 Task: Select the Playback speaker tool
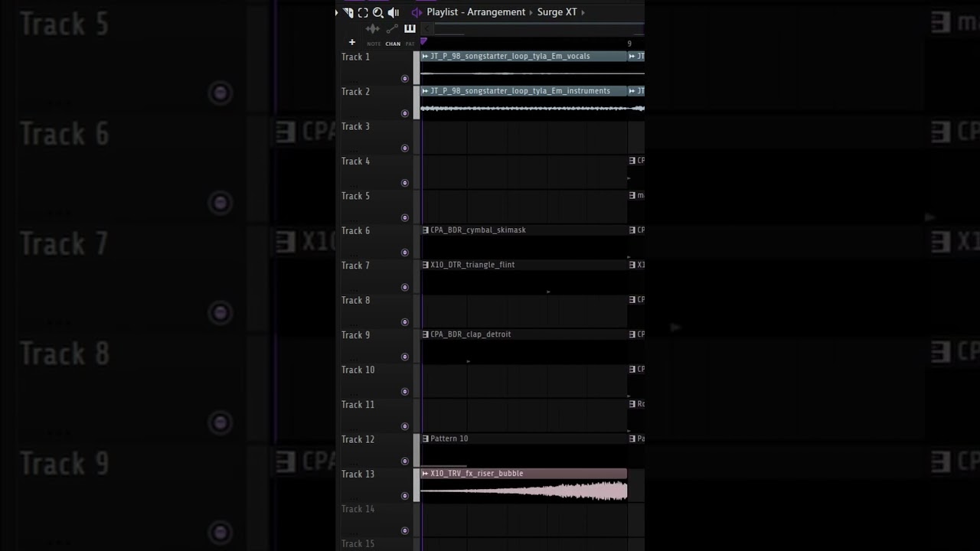[x=394, y=12]
